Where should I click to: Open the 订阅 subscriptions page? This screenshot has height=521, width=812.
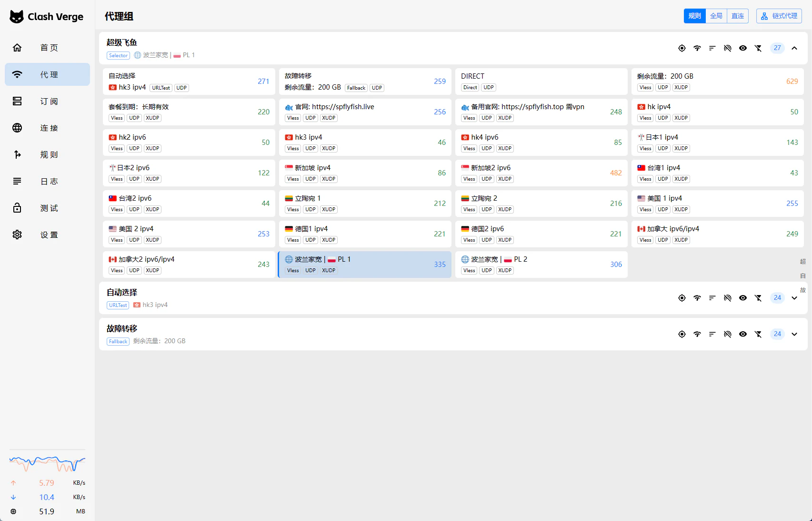pos(47,101)
